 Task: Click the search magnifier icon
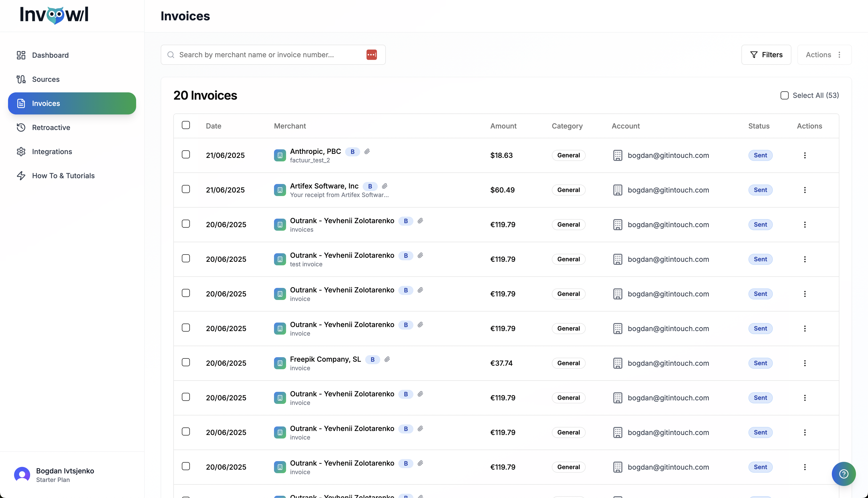pos(171,55)
